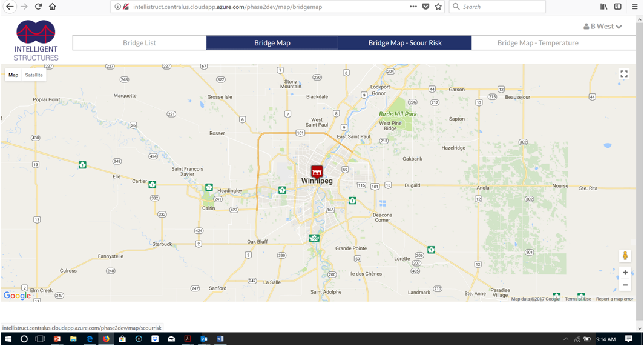Go to the browser home page
Screen dimensions: 644x346
click(x=53, y=7)
